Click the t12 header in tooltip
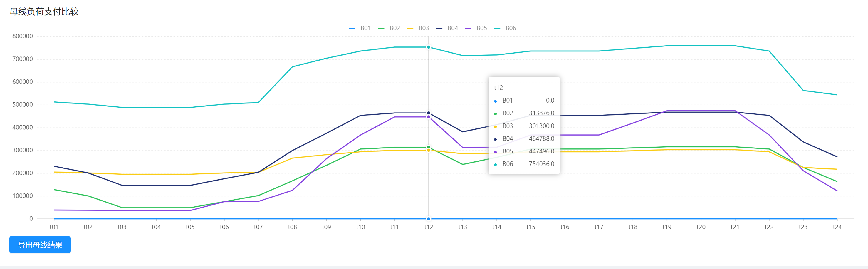The height and width of the screenshot is (269, 868). 498,88
